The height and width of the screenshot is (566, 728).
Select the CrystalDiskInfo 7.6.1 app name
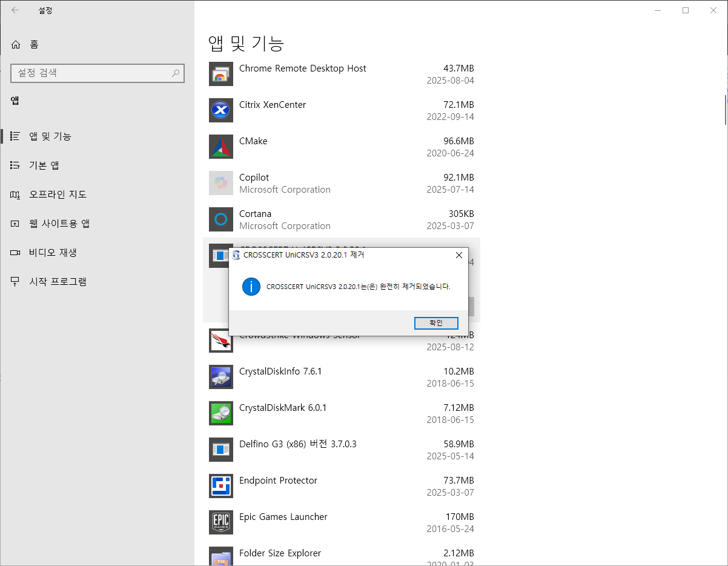click(x=280, y=371)
